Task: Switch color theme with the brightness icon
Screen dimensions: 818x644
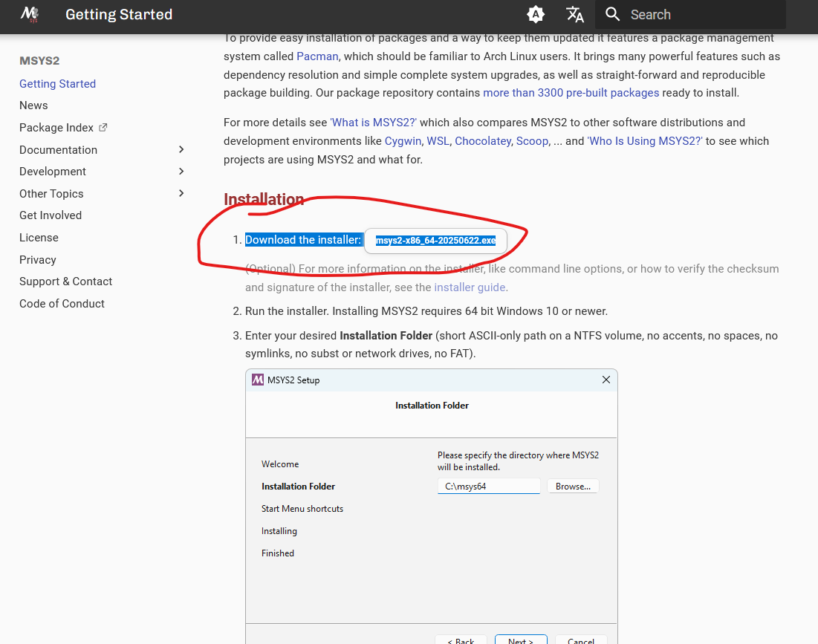Action: tap(535, 15)
